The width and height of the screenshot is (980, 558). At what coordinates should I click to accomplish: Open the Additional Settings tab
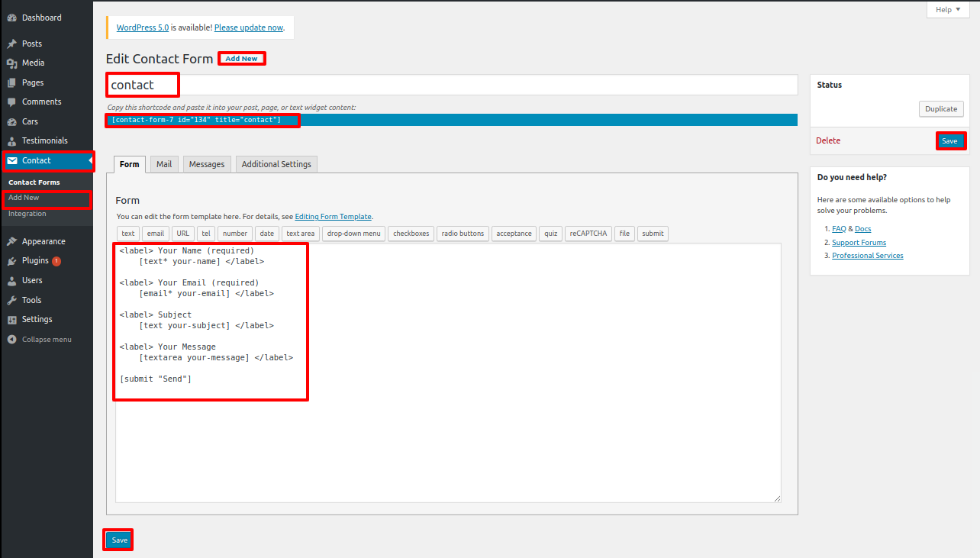(x=276, y=164)
